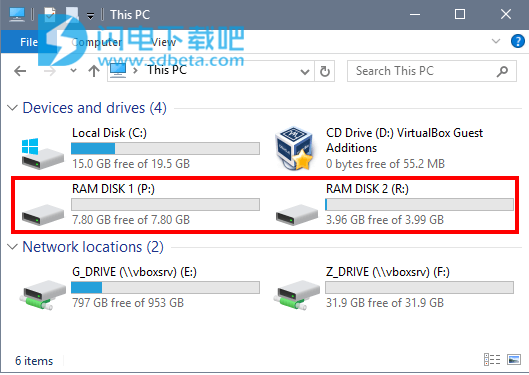The image size is (529, 375).
Task: Collapse the Network locations group
Action: [x=12, y=247]
